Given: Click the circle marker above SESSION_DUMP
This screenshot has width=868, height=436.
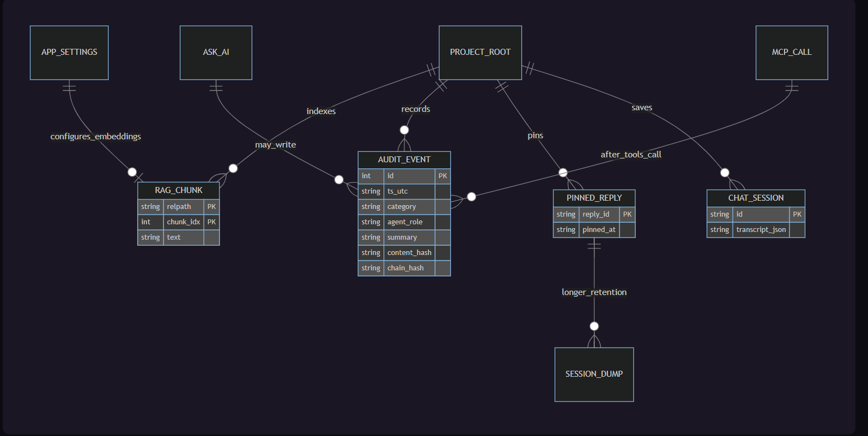Looking at the screenshot, I should (594, 326).
